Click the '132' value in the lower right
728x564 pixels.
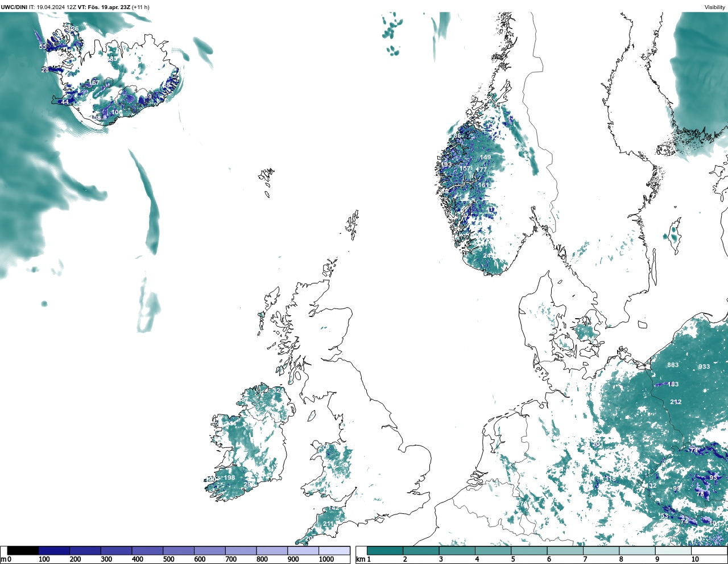coord(650,485)
